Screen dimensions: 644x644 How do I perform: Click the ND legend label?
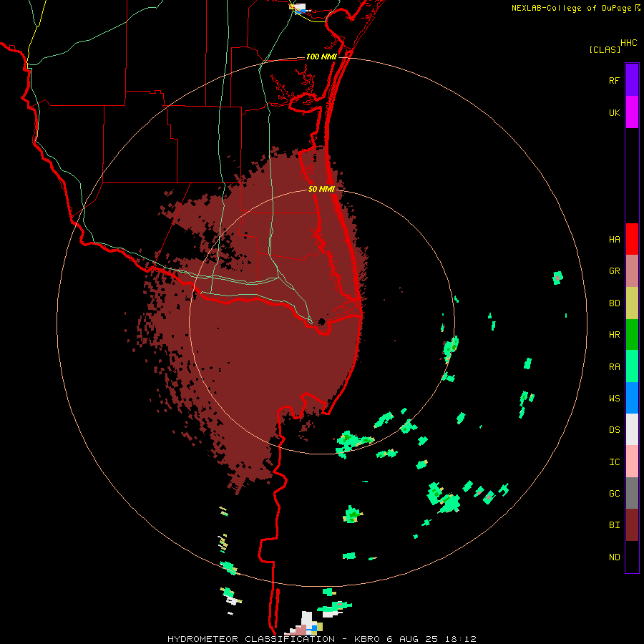(614, 557)
